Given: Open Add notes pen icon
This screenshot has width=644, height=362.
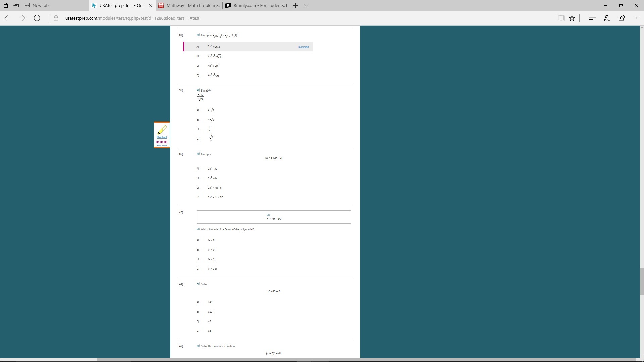Looking at the screenshot, I should tap(607, 18).
